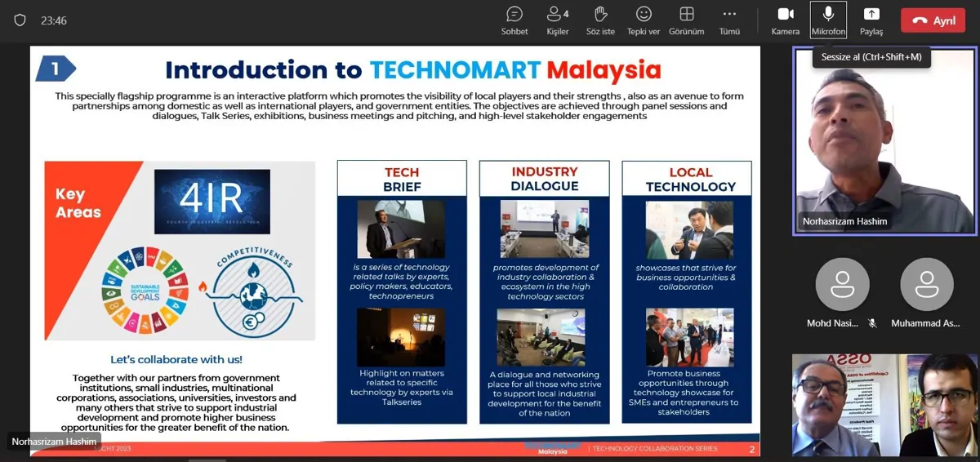Select Norhasrizam Hashim's video tile
The height and width of the screenshot is (462, 980).
[885, 141]
